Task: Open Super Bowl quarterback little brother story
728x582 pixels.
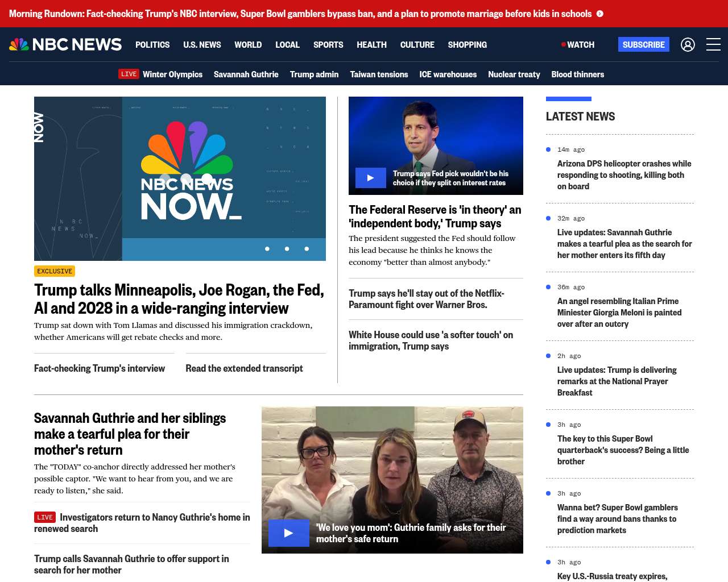Action: click(623, 450)
